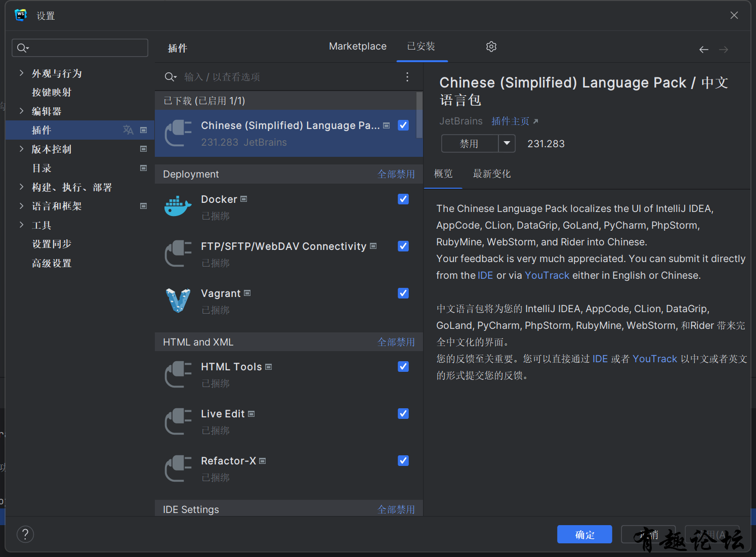Click the small marker next to Vagrant name

pos(247,293)
